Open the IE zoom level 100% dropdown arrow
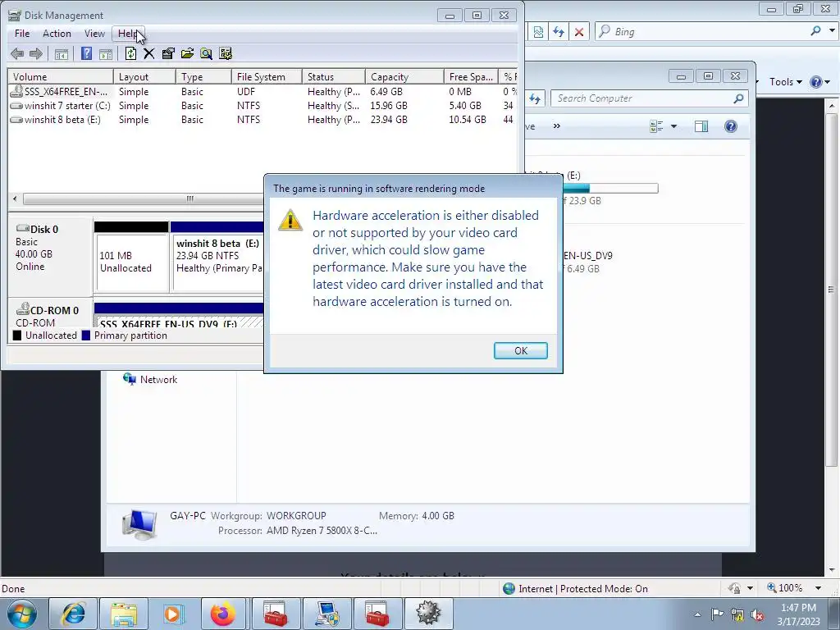Viewport: 840px width, 630px height. click(818, 588)
